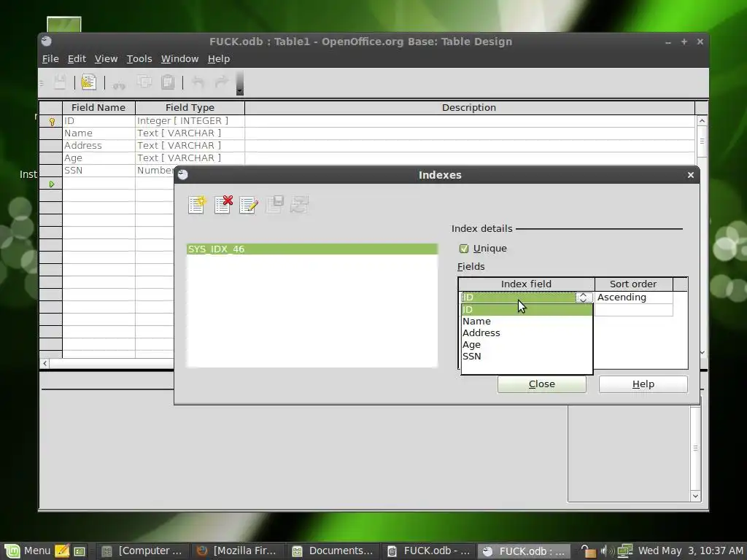Click the Rename Current Index icon
This screenshot has height=560, width=747.
(x=249, y=205)
